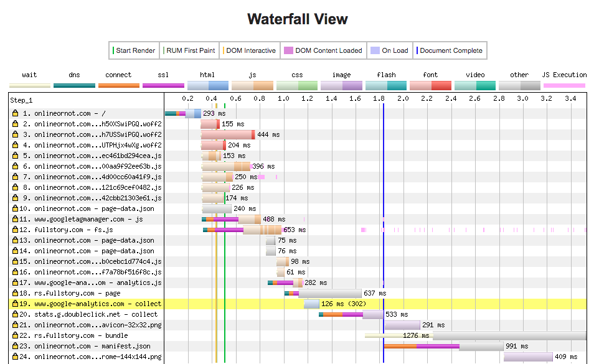The image size is (599, 364).
Task: Click the On Load legend color swatch
Action: click(x=375, y=50)
